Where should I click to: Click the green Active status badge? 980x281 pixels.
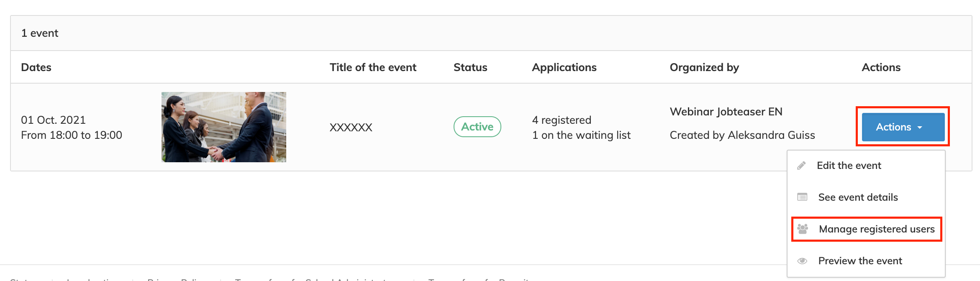point(477,127)
